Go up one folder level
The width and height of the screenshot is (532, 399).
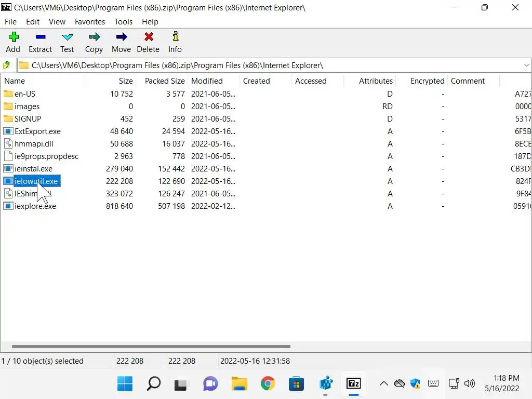(x=7, y=65)
